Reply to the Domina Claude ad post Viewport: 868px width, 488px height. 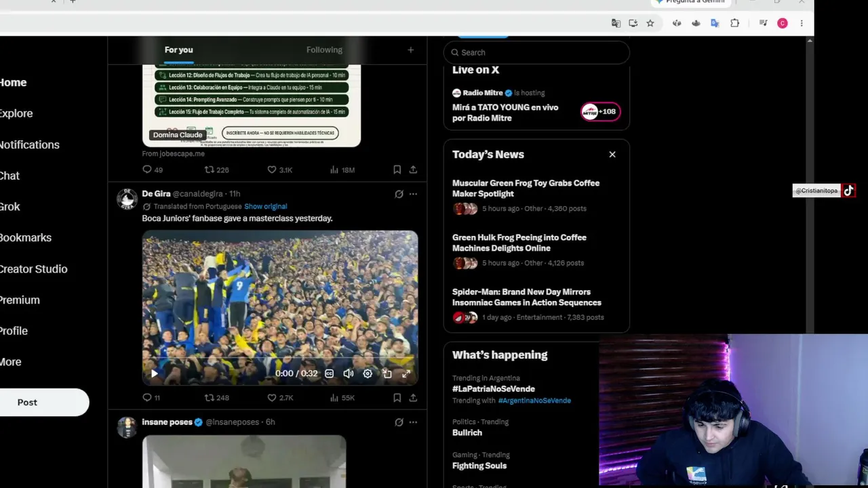(147, 169)
